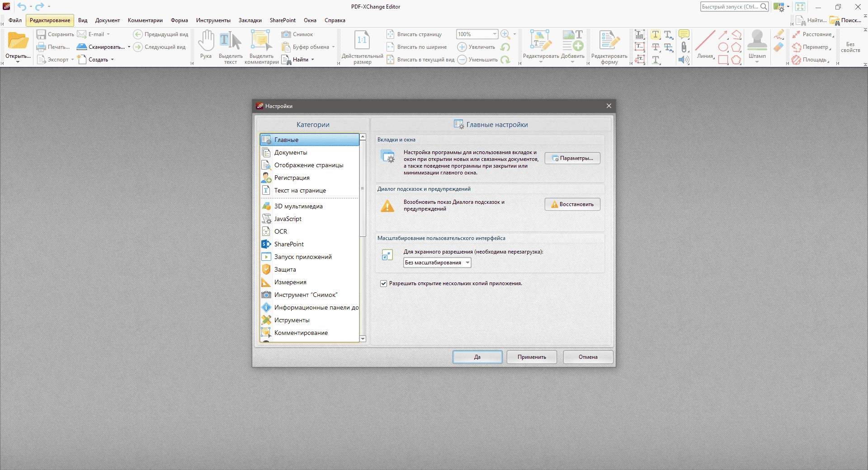Click the Отмена button
The height and width of the screenshot is (470, 868).
[588, 357]
